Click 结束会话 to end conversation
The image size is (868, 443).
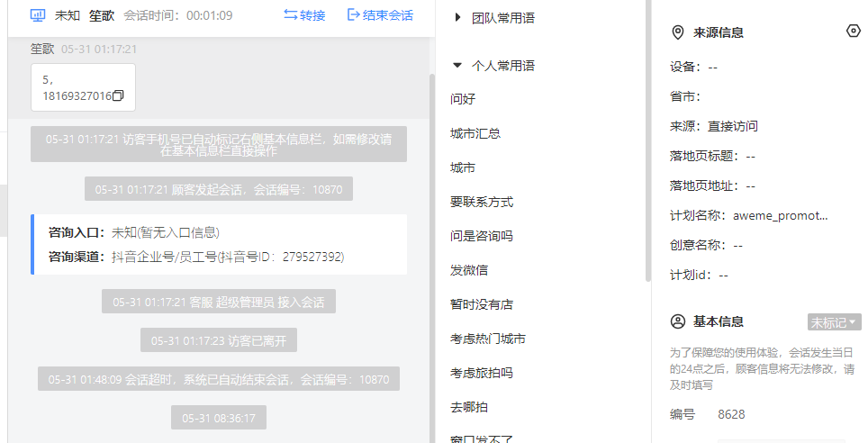coord(380,15)
